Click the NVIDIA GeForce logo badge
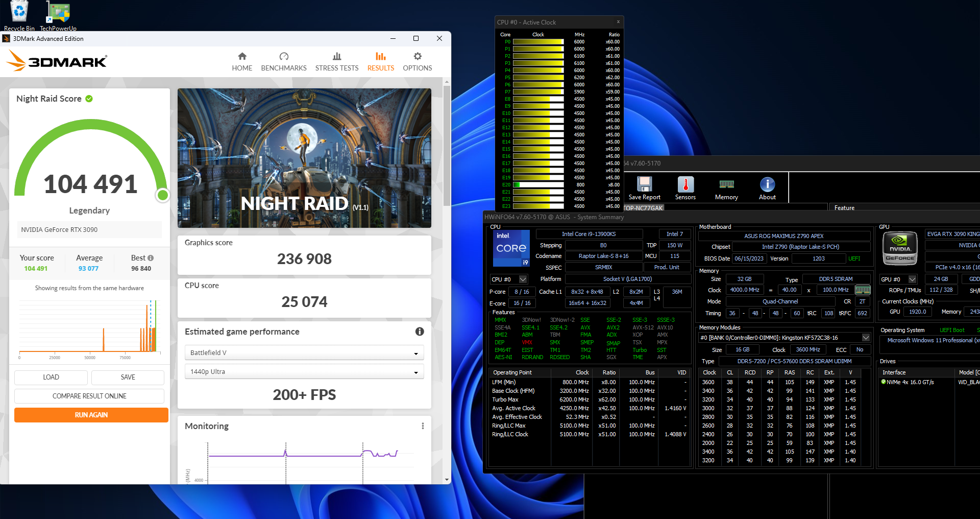Screen dimensions: 980x519 pos(900,248)
